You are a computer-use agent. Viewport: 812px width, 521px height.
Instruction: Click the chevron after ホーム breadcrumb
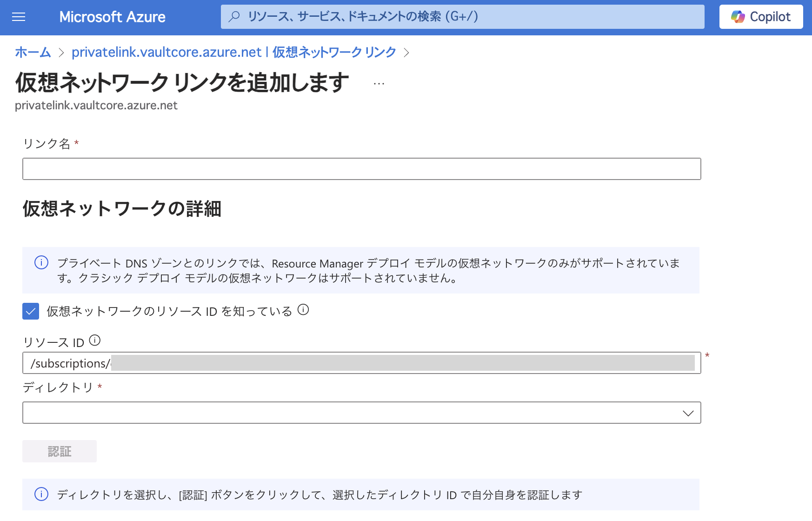point(61,53)
